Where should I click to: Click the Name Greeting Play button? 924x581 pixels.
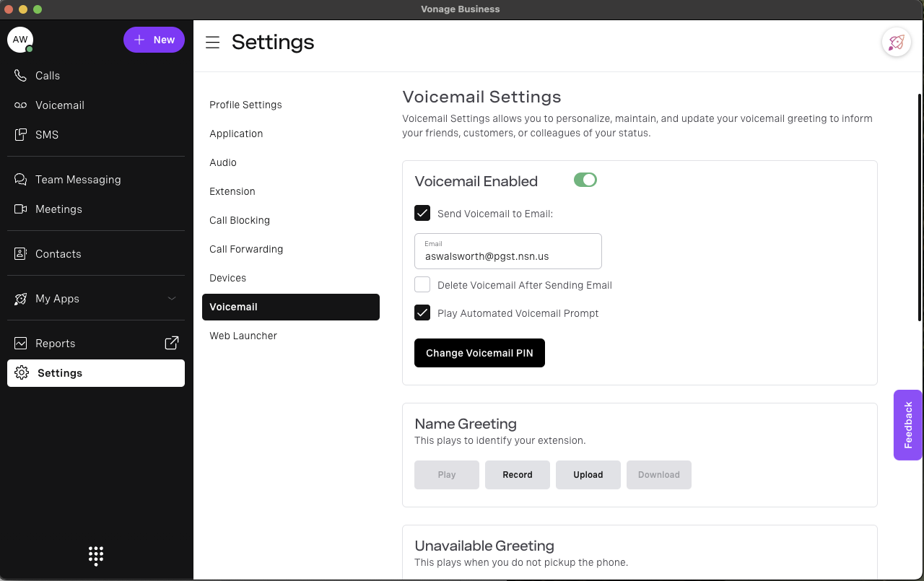click(x=447, y=475)
